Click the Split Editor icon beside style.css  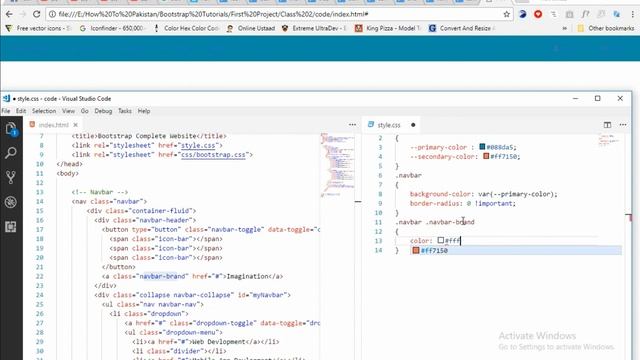click(607, 125)
